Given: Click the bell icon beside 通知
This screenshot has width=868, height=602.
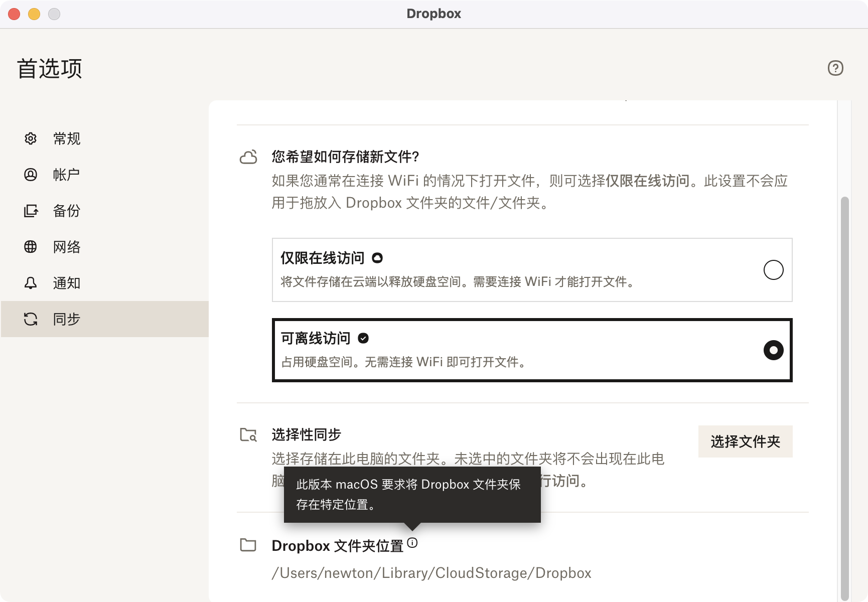Looking at the screenshot, I should (31, 283).
